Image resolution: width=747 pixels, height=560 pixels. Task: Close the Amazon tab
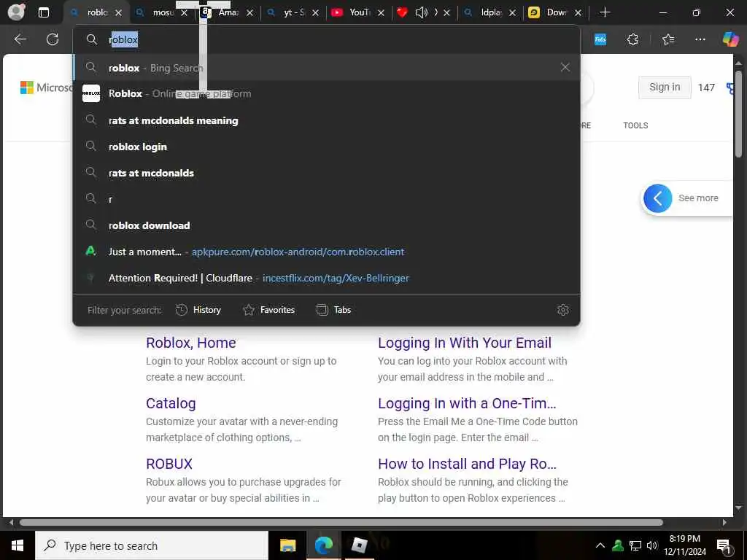coord(249,13)
